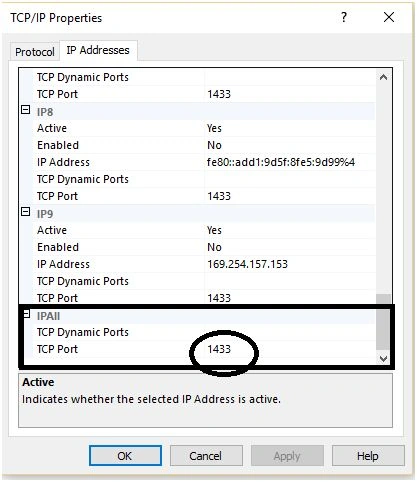
Task: Click the IPAll TCP Dynamic Ports field
Action: pyautogui.click(x=289, y=332)
